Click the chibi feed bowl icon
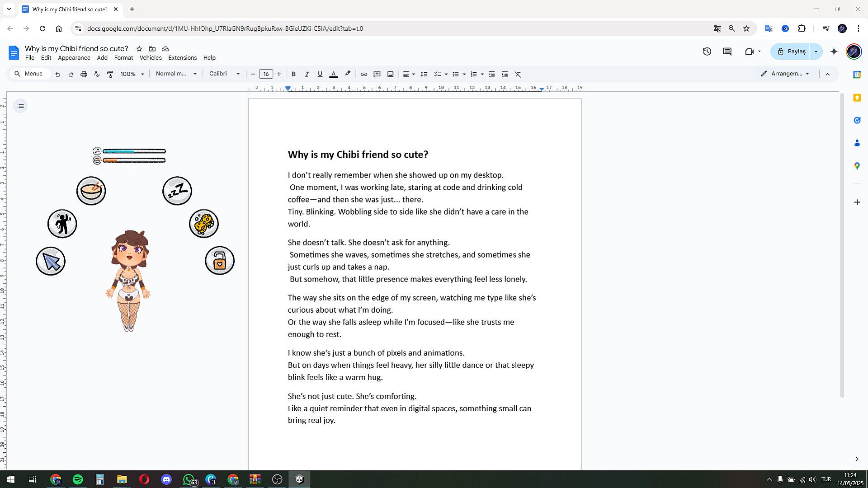This screenshot has width=868, height=488. tap(91, 191)
